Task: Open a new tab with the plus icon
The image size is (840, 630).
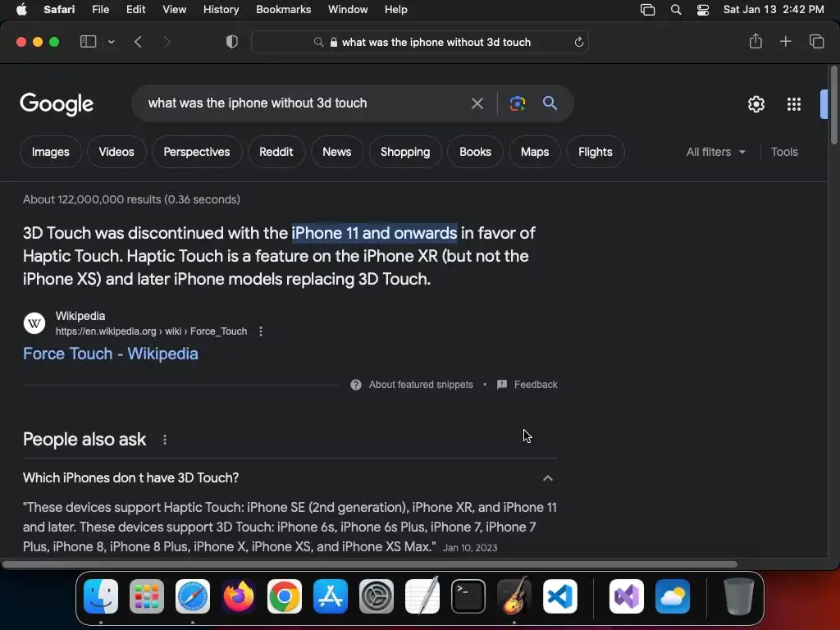Action: pyautogui.click(x=785, y=41)
